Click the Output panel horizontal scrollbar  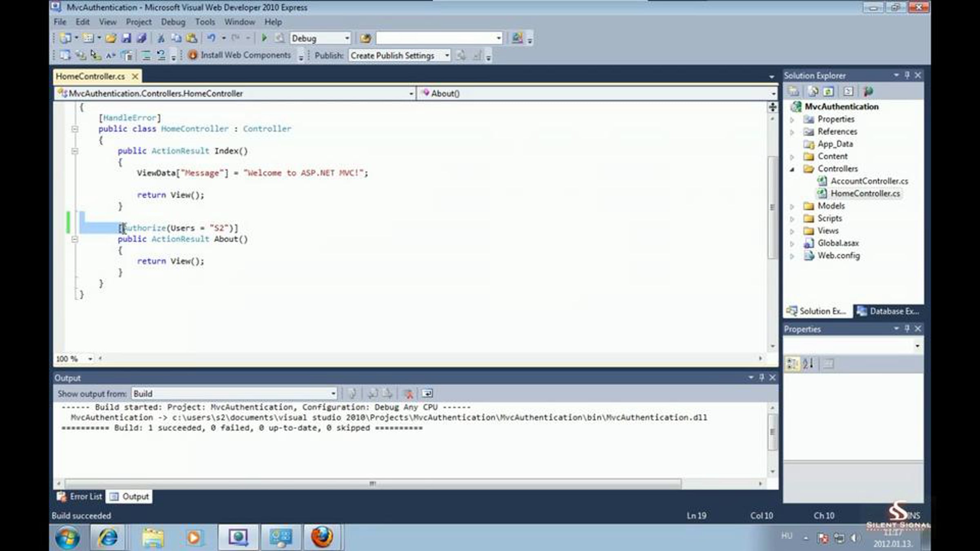[373, 484]
